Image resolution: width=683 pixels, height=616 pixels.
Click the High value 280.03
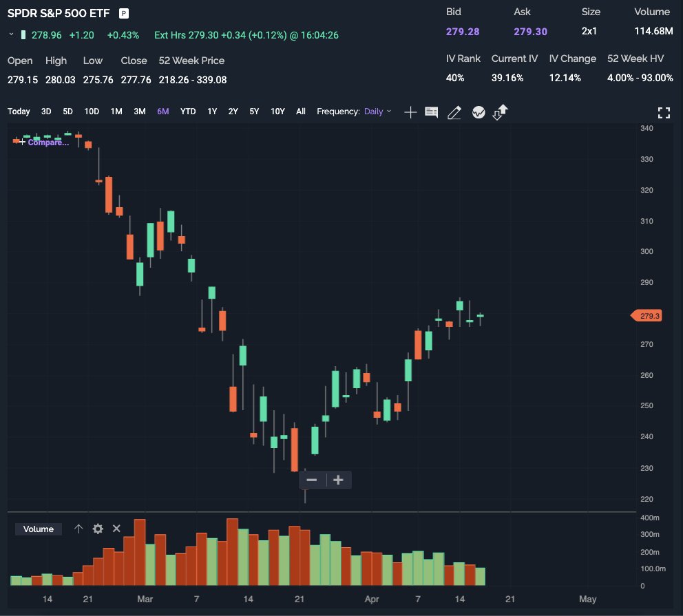[x=60, y=80]
